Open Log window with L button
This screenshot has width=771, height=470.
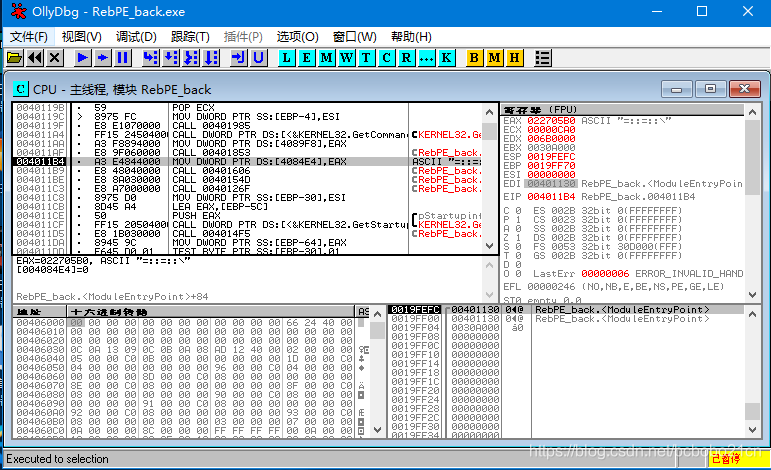(x=287, y=58)
